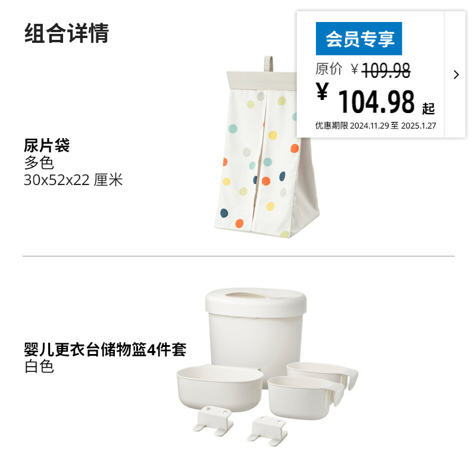Click the 30x52x22 厘米 dimensions text
The height and width of the screenshot is (476, 476).
[x=73, y=180]
